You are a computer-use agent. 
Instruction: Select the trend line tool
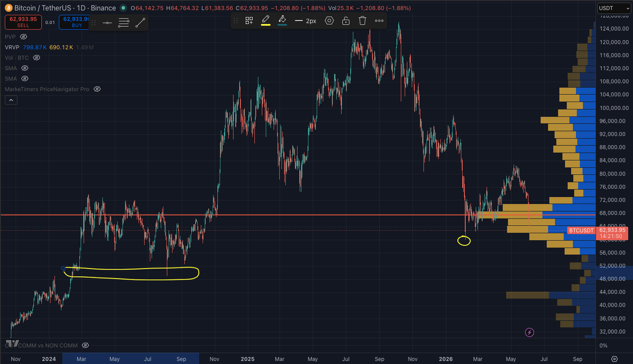tap(140, 23)
